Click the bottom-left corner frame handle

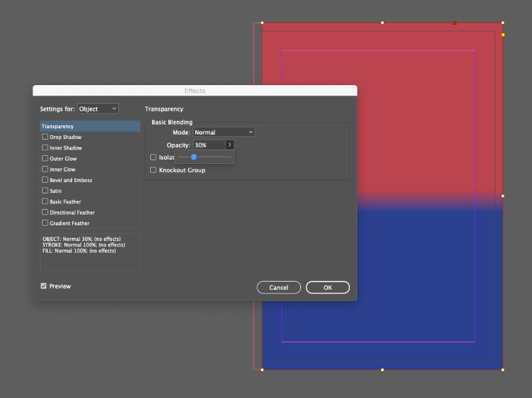tap(262, 370)
